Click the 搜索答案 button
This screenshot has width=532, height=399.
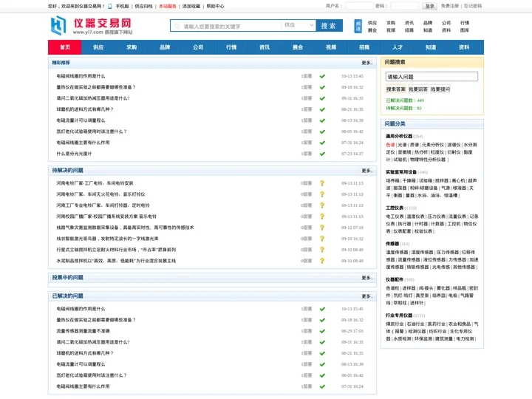tap(395, 89)
